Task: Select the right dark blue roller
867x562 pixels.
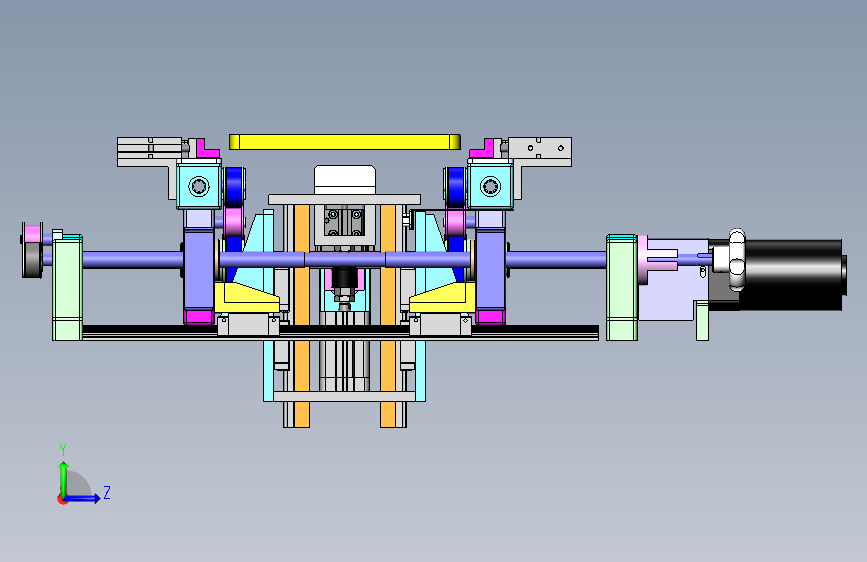Action: [x=456, y=187]
